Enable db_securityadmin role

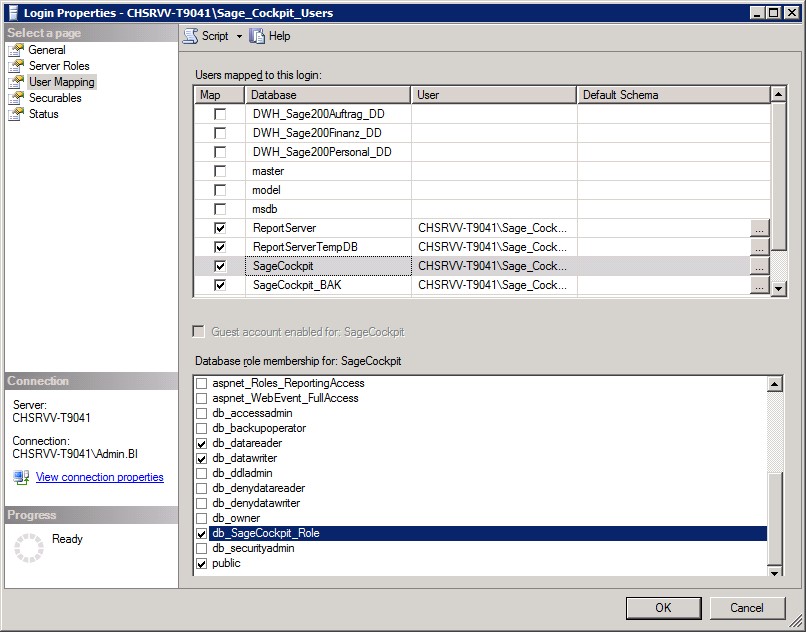pyautogui.click(x=202, y=549)
